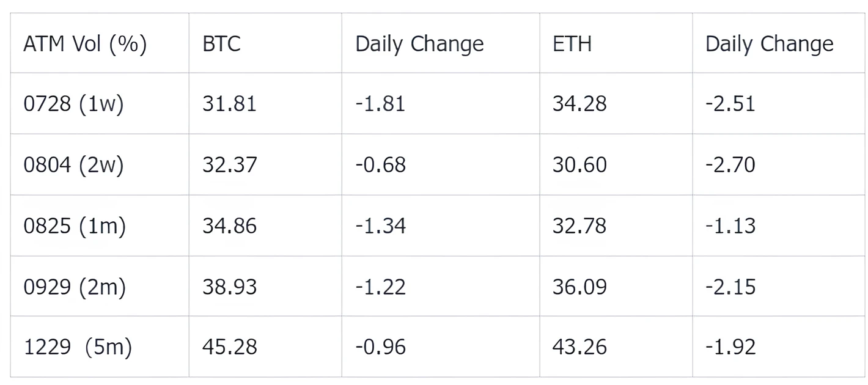The height and width of the screenshot is (385, 868).
Task: Select the 0728 (1w) row label
Action: (x=73, y=104)
